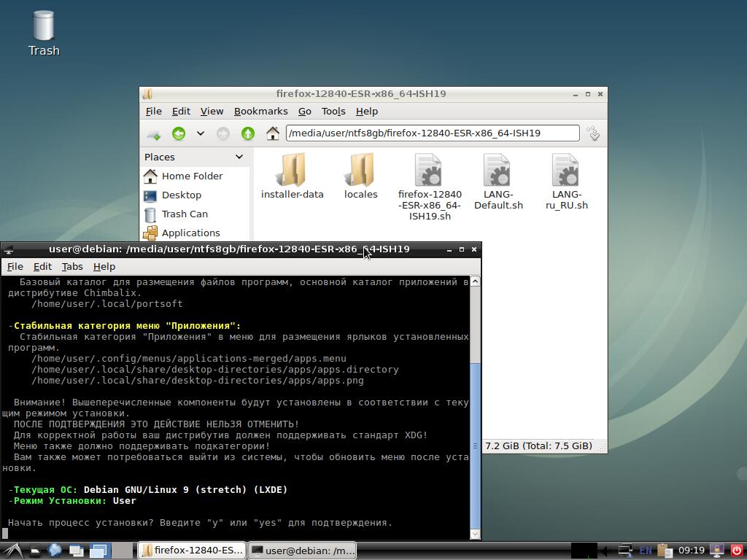Click the file manager path input field
The width and height of the screenshot is (747, 560).
coord(432,133)
